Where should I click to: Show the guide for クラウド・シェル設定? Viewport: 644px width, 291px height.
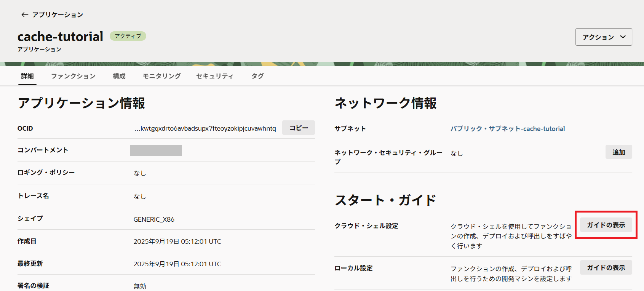[606, 225]
